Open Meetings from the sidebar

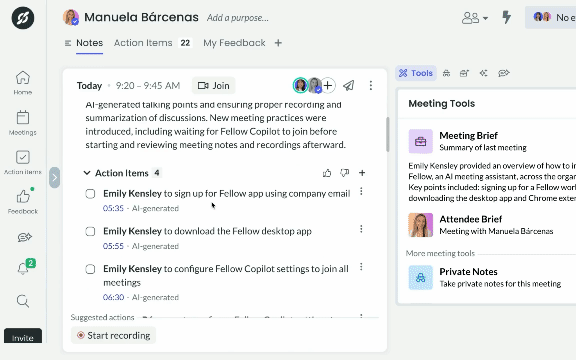click(x=23, y=123)
